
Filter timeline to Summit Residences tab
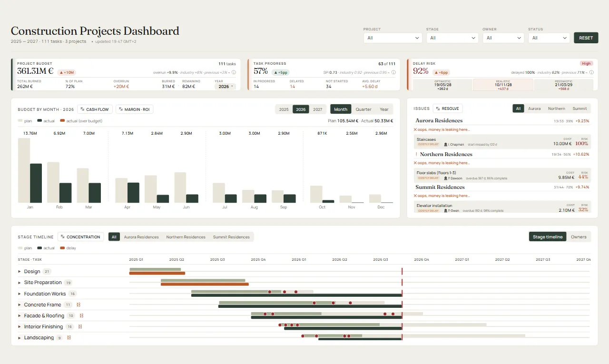[x=231, y=237]
